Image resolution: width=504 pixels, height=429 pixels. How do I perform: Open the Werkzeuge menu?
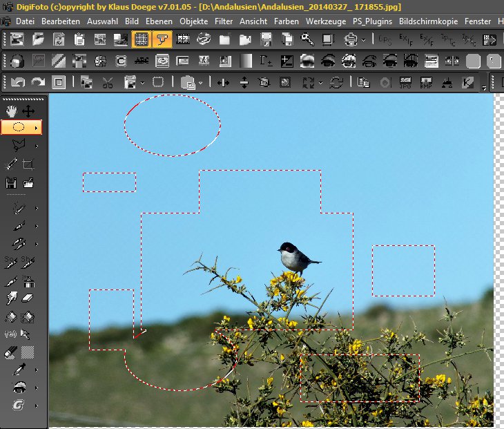tap(326, 21)
